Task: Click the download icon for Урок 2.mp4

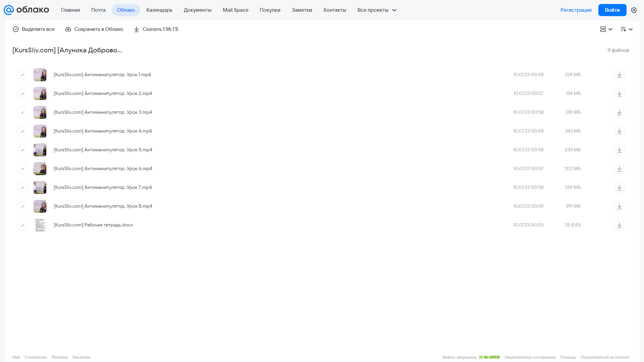Action: [x=619, y=94]
